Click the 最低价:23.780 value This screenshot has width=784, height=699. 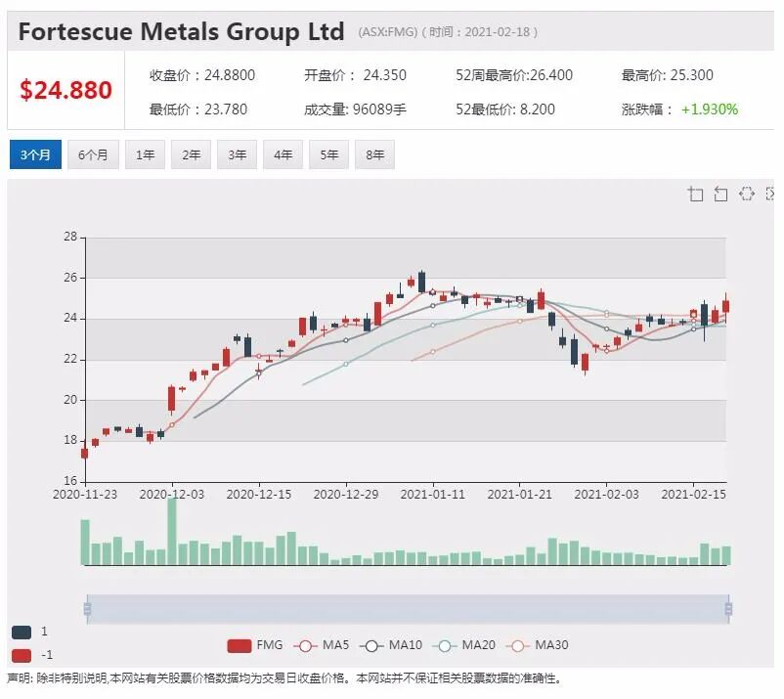click(x=198, y=109)
